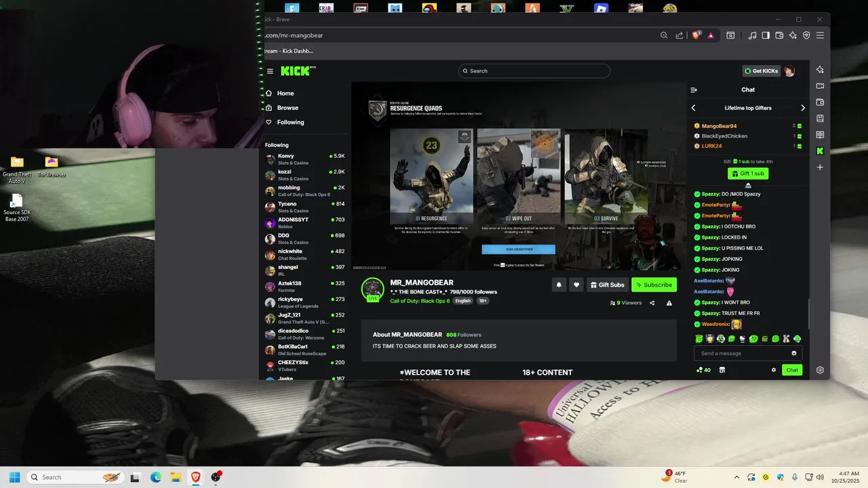Click the Brave Rewards triangle icon
Screen dimensions: 868x488
711,35
